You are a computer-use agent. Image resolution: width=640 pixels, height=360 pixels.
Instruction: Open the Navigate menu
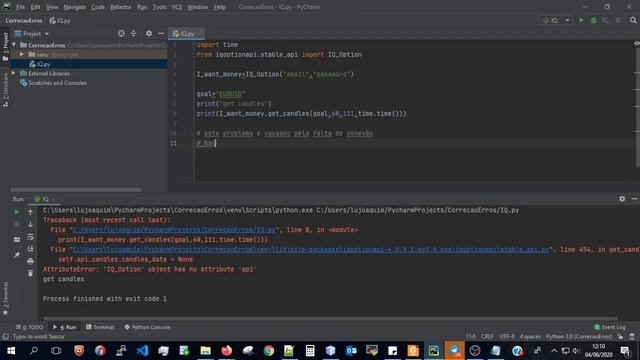(75, 7)
